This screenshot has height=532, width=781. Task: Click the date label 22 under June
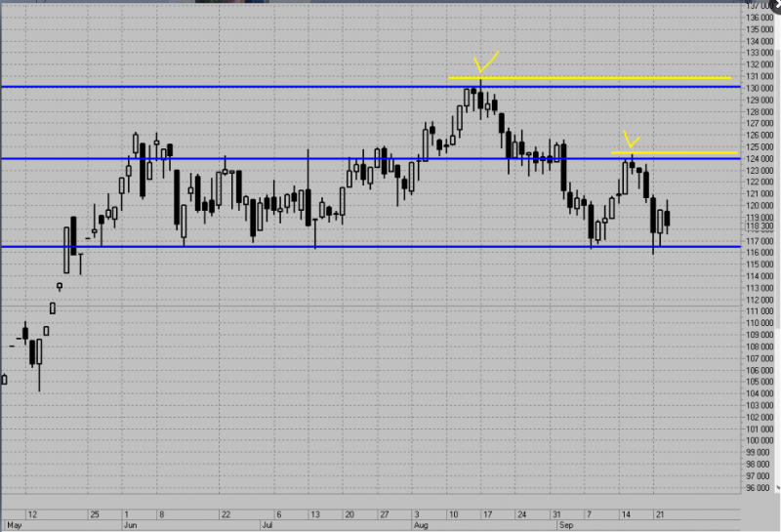226,514
